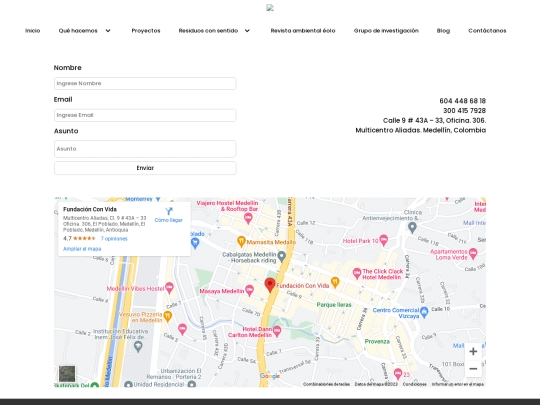Image resolution: width=540 pixels, height=405 pixels.
Task: Open map Condiciones link
Action: pyautogui.click(x=415, y=384)
